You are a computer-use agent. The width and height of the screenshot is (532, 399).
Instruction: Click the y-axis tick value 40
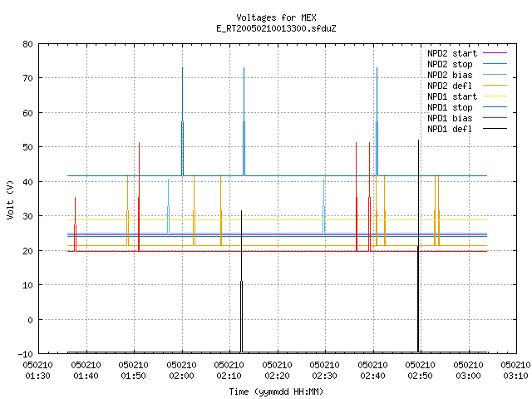(x=27, y=182)
